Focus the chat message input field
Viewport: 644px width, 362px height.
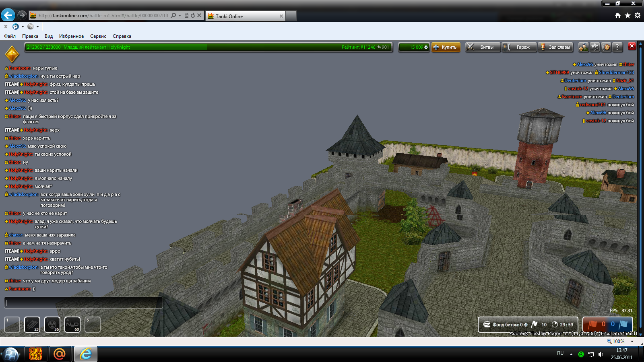tap(83, 302)
